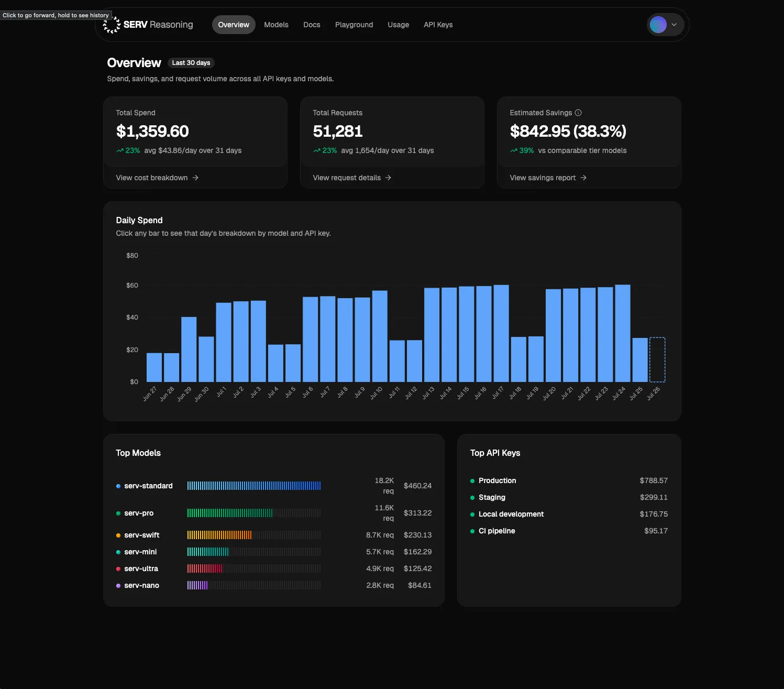Image resolution: width=784 pixels, height=689 pixels.
Task: Click the serv-standard blue dot
Action: [x=118, y=486]
